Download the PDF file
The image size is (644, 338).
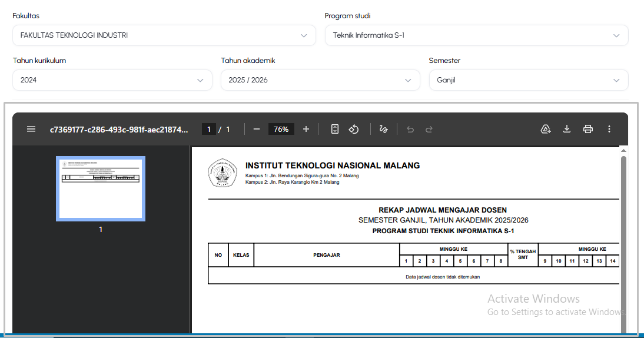[567, 130]
